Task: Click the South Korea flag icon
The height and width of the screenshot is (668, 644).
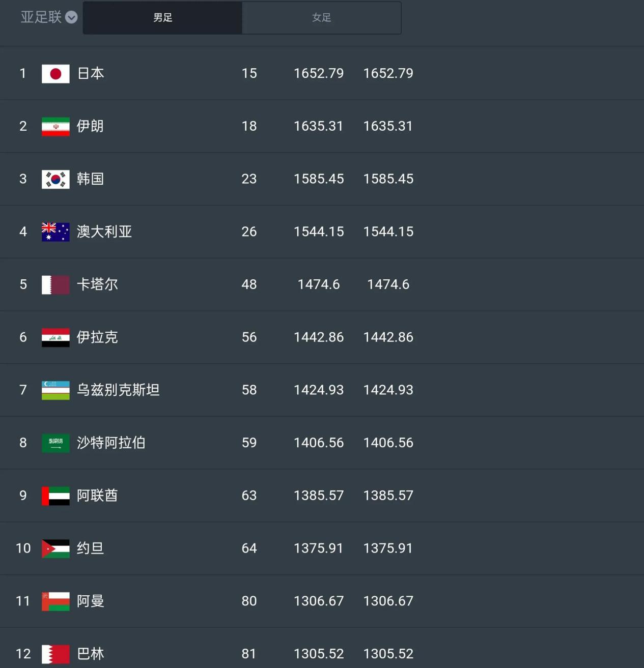Action: click(x=55, y=179)
